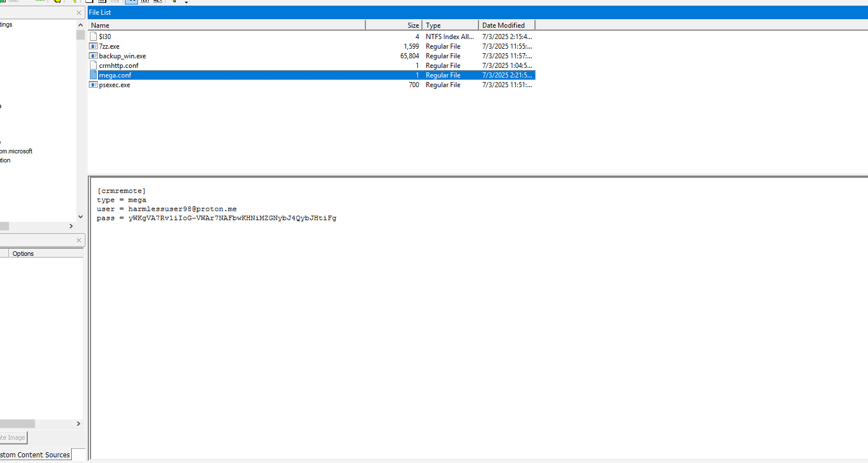Click the Capture Memory toolbar icon

pos(40,1)
